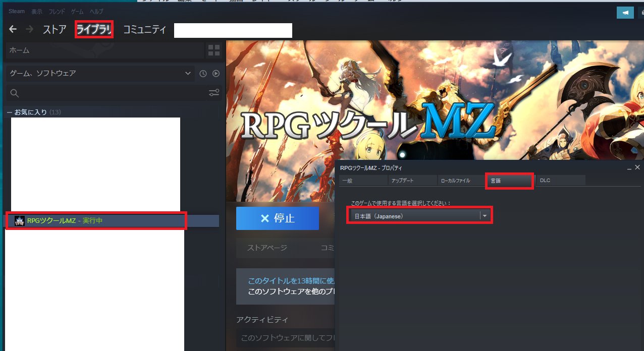Viewport: 644px width, 351px height.
Task: Click the アクティビティ heading
Action: [262, 320]
